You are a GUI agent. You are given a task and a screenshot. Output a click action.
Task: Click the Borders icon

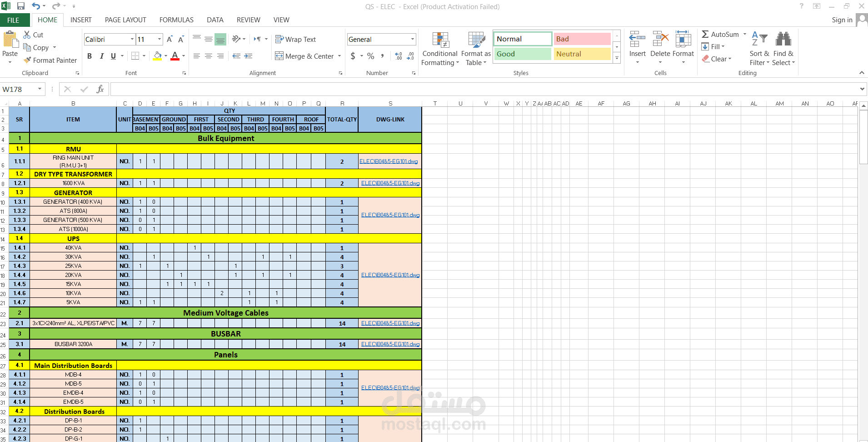135,56
